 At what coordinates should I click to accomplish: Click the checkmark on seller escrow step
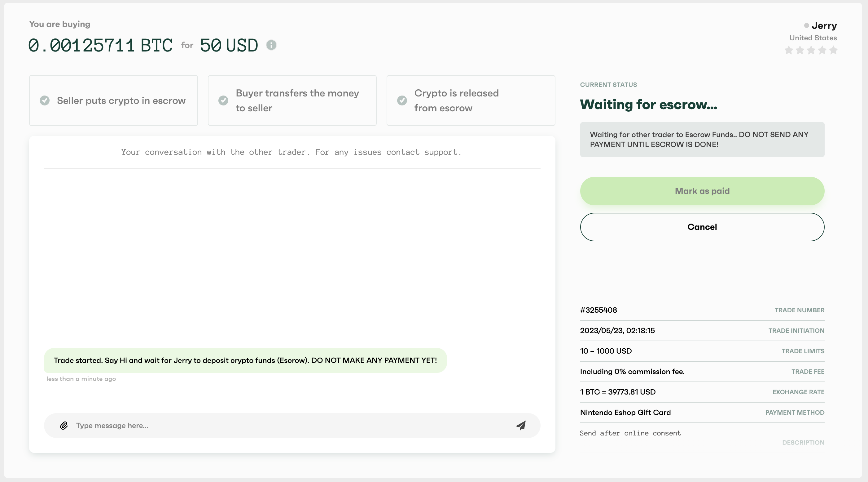pyautogui.click(x=46, y=100)
